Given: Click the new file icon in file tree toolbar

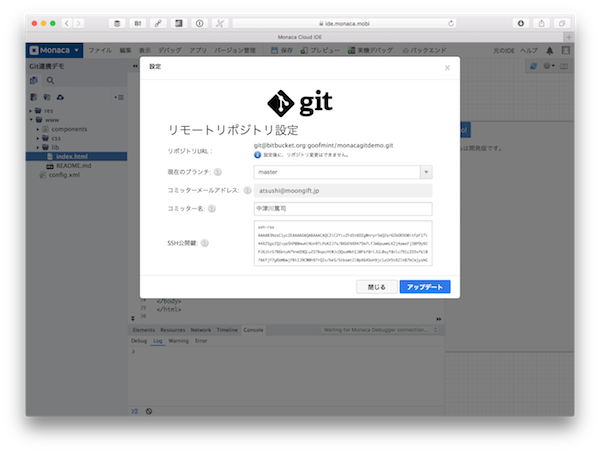Looking at the screenshot, I should (x=34, y=97).
